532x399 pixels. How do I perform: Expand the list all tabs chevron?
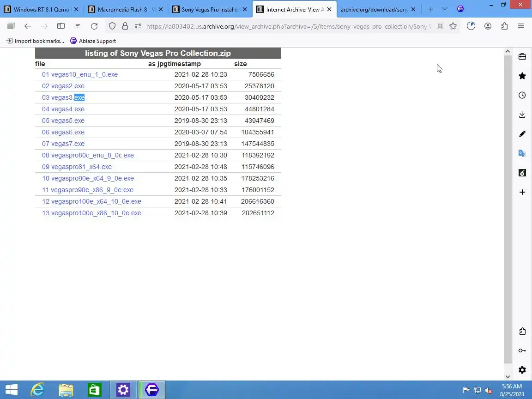pos(445,9)
